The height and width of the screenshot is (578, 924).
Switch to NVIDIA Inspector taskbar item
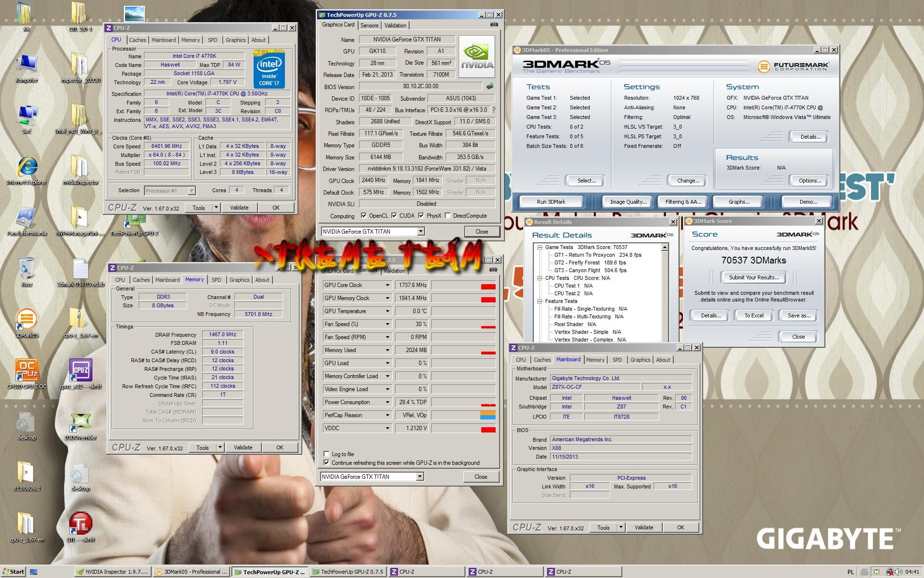point(114,572)
